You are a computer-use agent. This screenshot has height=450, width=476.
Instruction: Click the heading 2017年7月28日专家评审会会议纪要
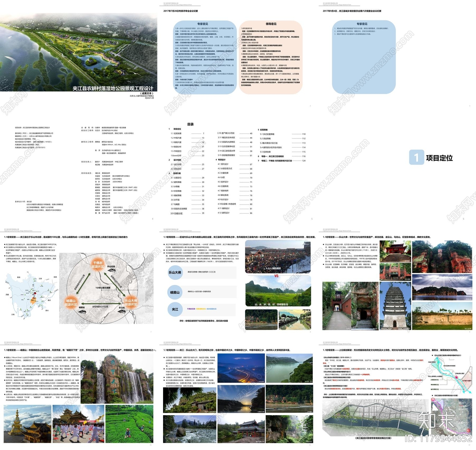coord(181,11)
